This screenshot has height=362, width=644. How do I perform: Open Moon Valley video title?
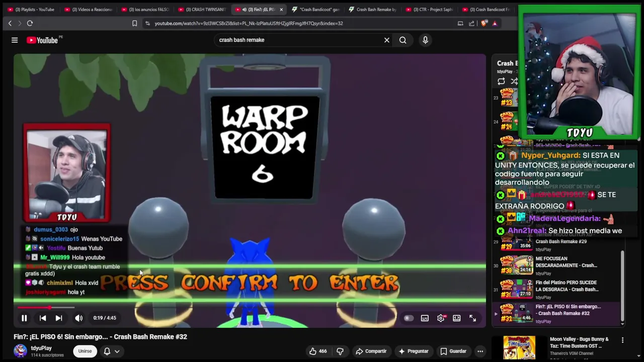pos(579,342)
